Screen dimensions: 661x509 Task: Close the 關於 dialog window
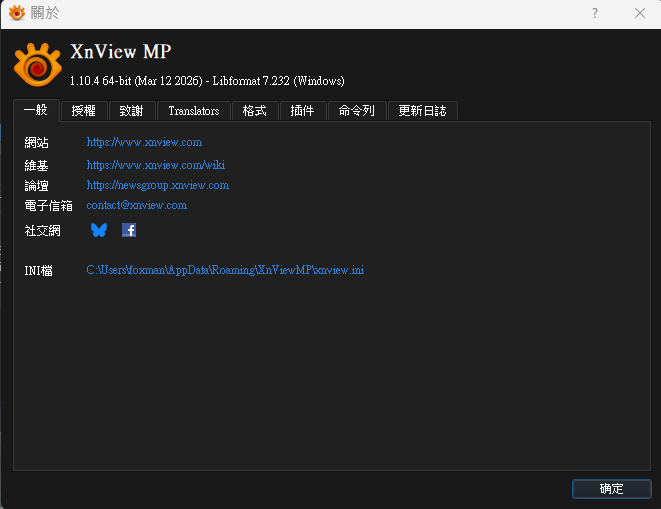[640, 13]
